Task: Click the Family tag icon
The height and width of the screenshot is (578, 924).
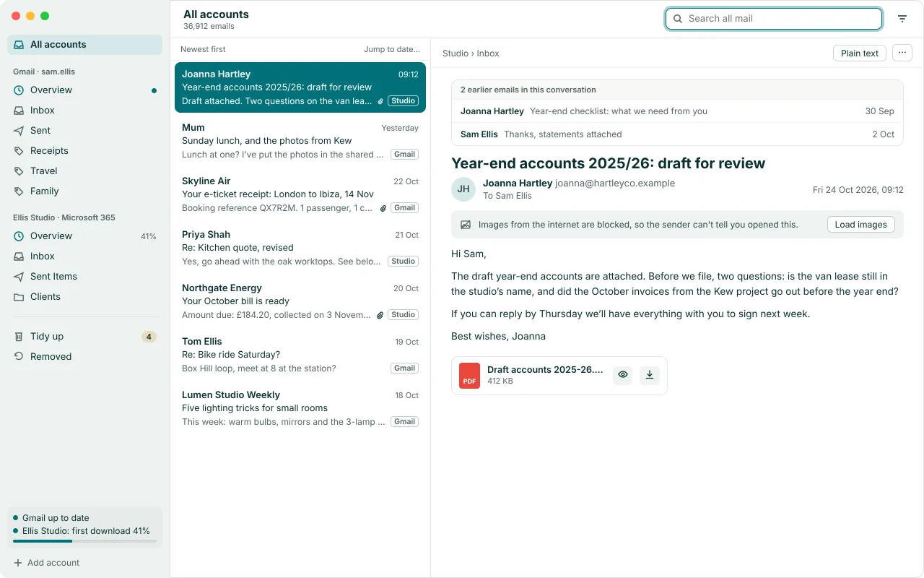Action: point(18,191)
